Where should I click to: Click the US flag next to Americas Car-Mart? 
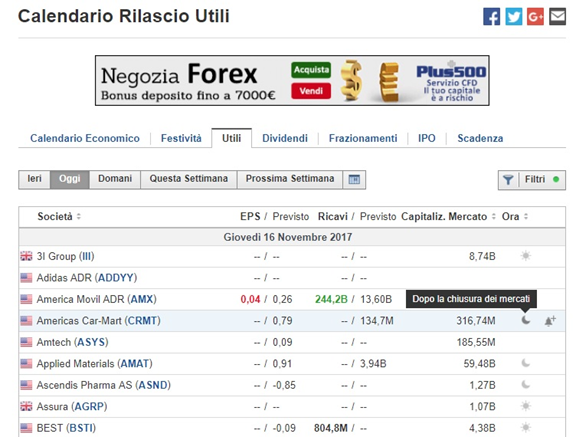coord(26,321)
